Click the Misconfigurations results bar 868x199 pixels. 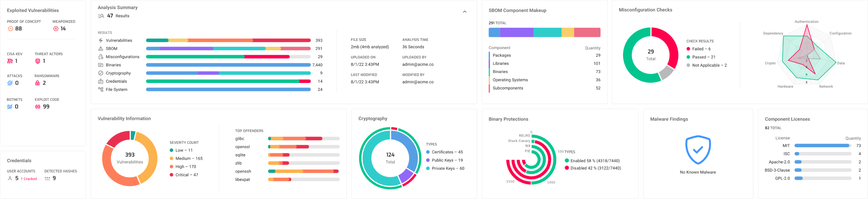[x=228, y=57]
